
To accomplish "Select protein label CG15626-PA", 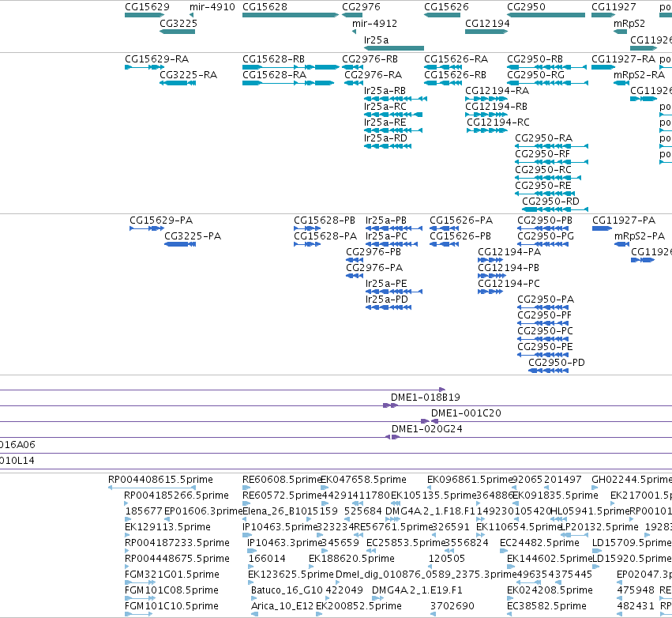I will (x=461, y=220).
